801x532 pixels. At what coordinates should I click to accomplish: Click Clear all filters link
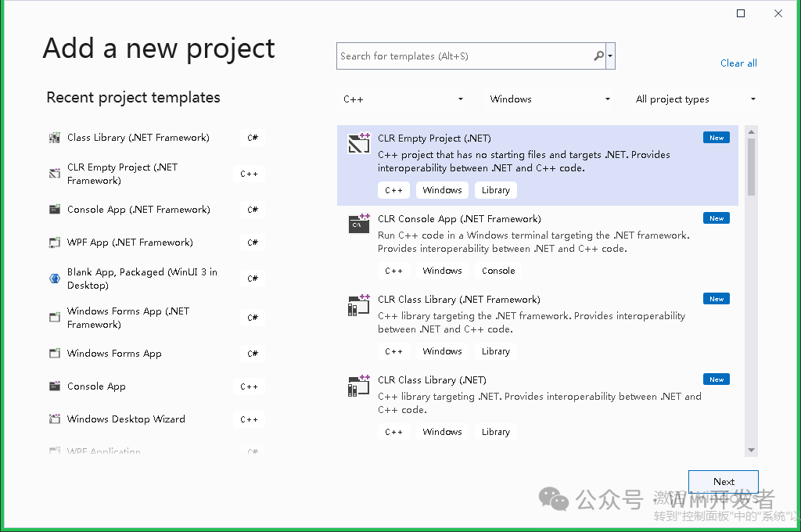[x=738, y=63]
